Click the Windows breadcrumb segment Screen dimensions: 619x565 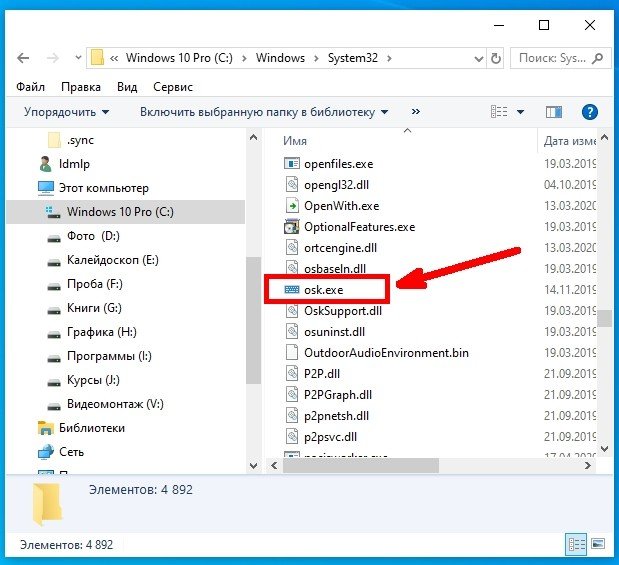(x=280, y=58)
